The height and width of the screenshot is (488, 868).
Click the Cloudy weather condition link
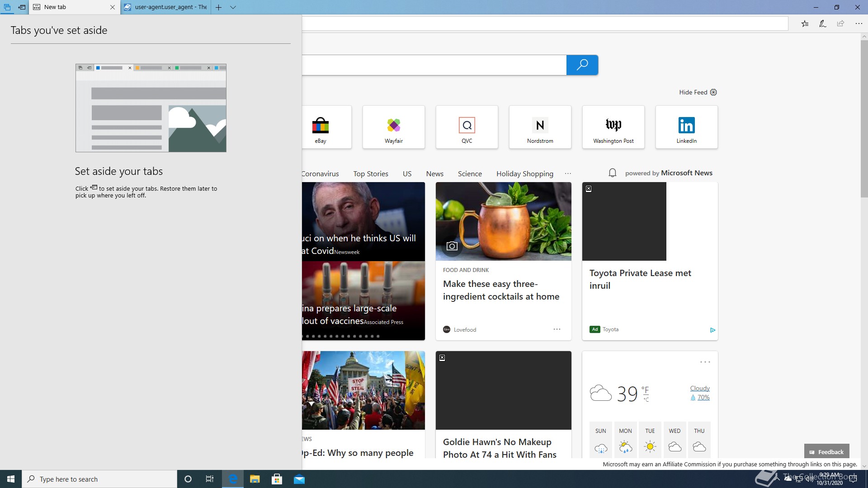point(700,388)
